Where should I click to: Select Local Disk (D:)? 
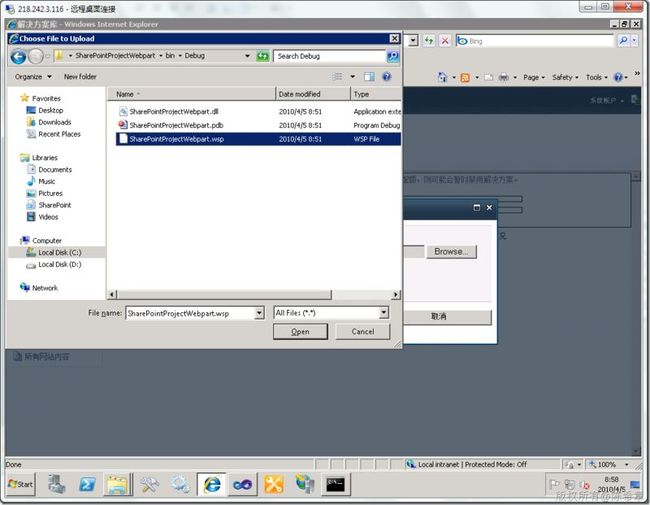(54, 265)
